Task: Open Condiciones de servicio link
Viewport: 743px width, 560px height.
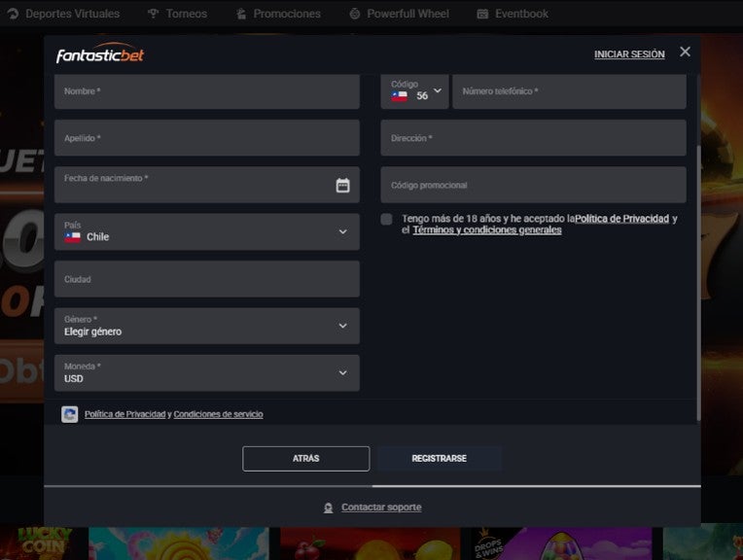Action: pyautogui.click(x=218, y=414)
